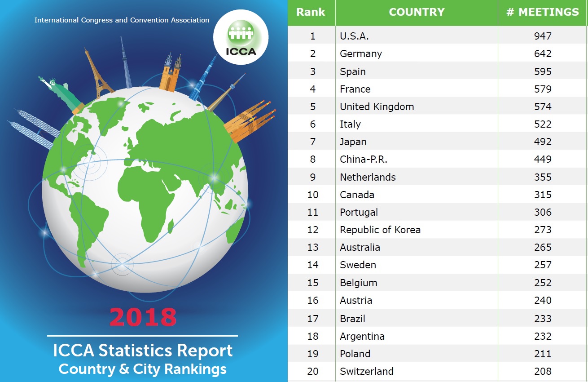Click the red 2018 year text
Image resolution: width=588 pixels, height=382 pixels.
coord(143,317)
